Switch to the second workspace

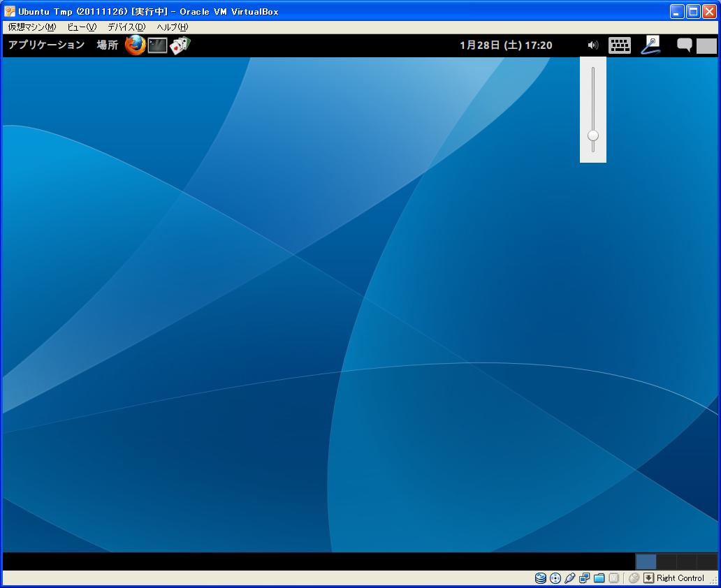tap(667, 561)
